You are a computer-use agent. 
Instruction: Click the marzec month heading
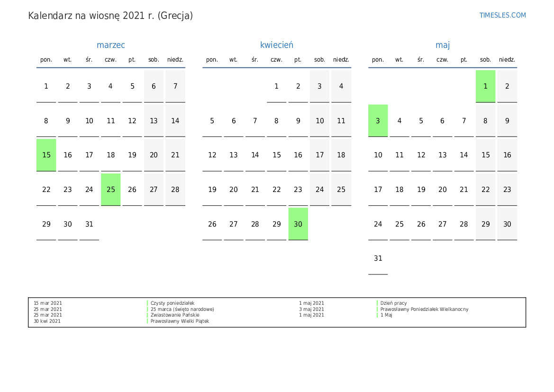(110, 45)
